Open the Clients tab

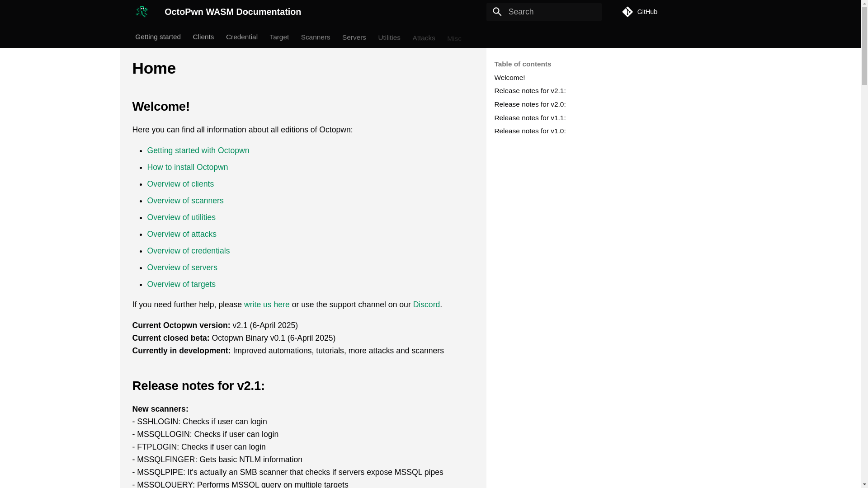click(x=203, y=37)
